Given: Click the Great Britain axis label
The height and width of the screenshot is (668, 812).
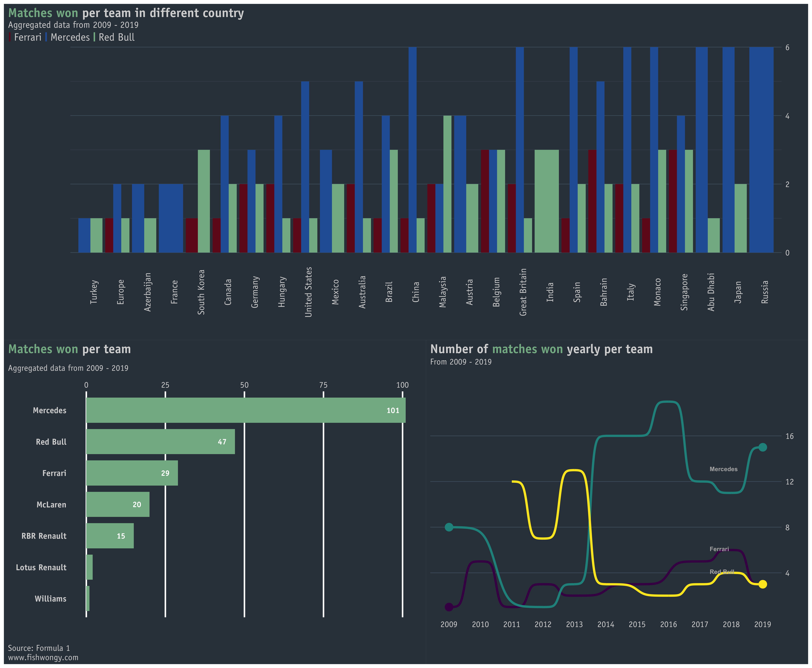Looking at the screenshot, I should point(523,292).
